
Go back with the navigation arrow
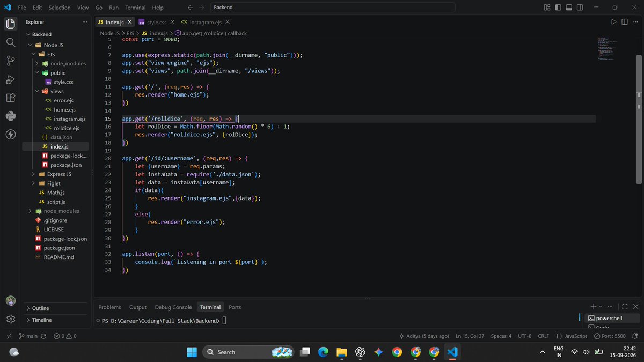coord(191,8)
